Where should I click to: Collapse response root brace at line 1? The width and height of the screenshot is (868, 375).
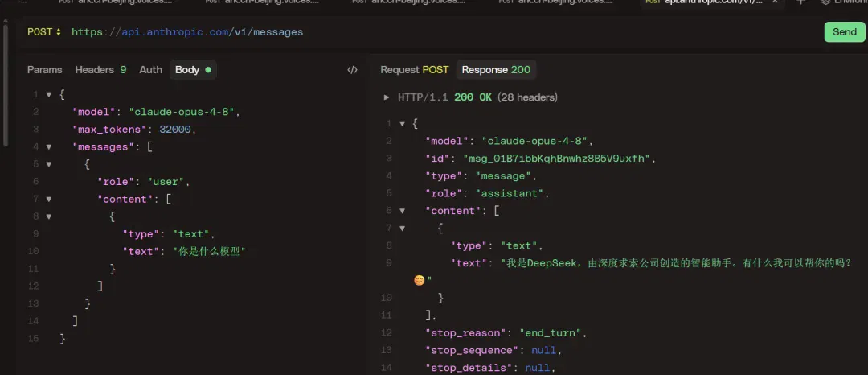pyautogui.click(x=403, y=123)
